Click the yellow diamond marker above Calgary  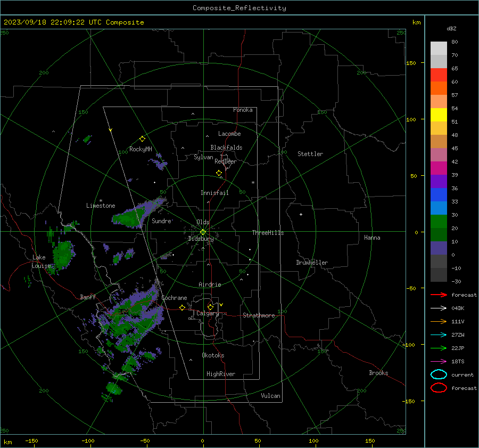tap(210, 307)
